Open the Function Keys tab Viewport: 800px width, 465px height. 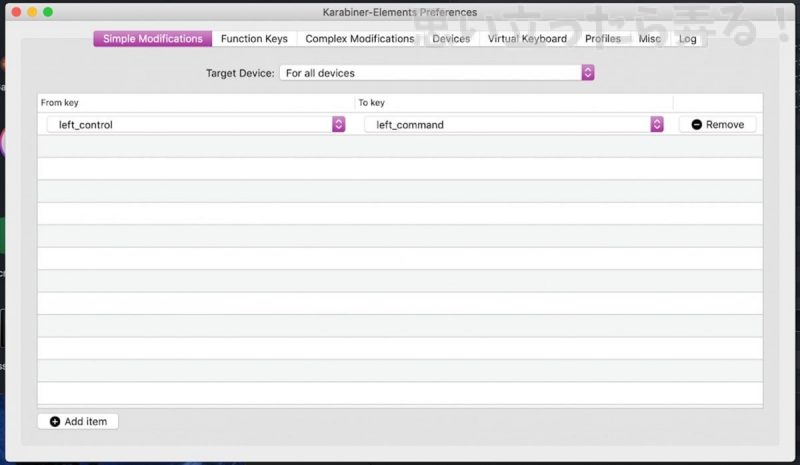254,39
